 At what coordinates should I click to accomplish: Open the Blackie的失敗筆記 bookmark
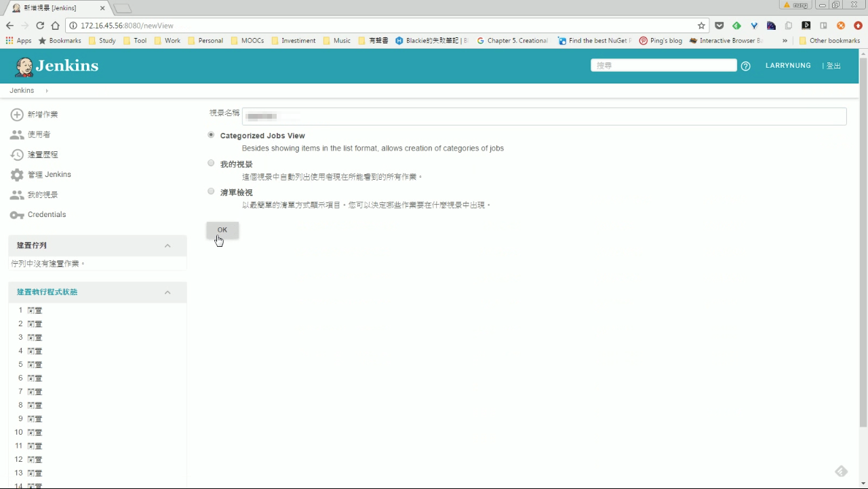tap(433, 41)
